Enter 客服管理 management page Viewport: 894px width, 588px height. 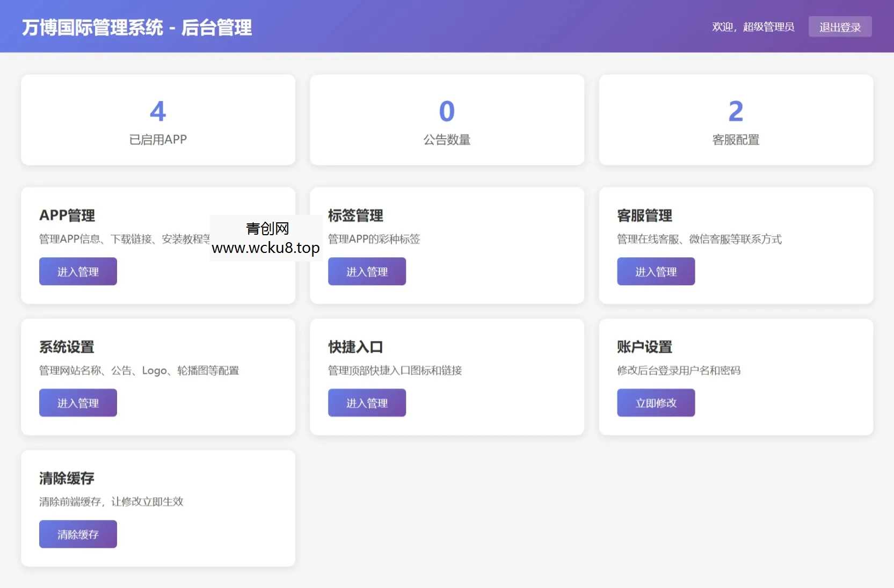click(655, 271)
